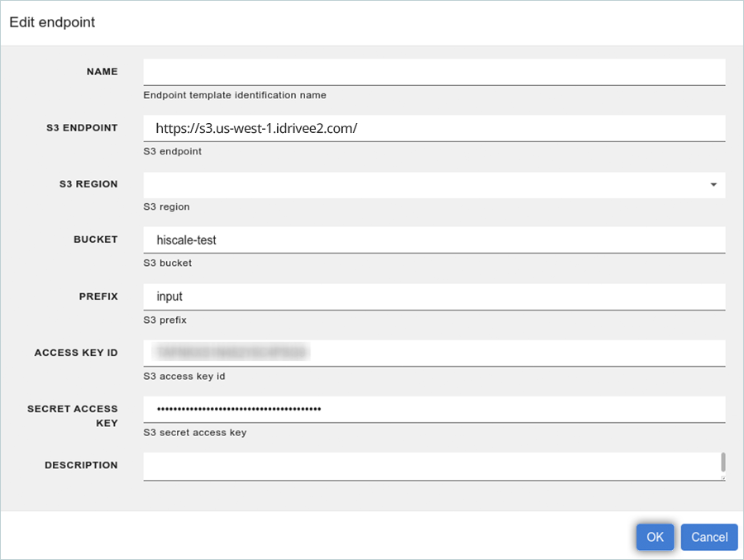The height and width of the screenshot is (560, 744).
Task: Focus the blurred Access Key ID field
Action: coord(434,353)
